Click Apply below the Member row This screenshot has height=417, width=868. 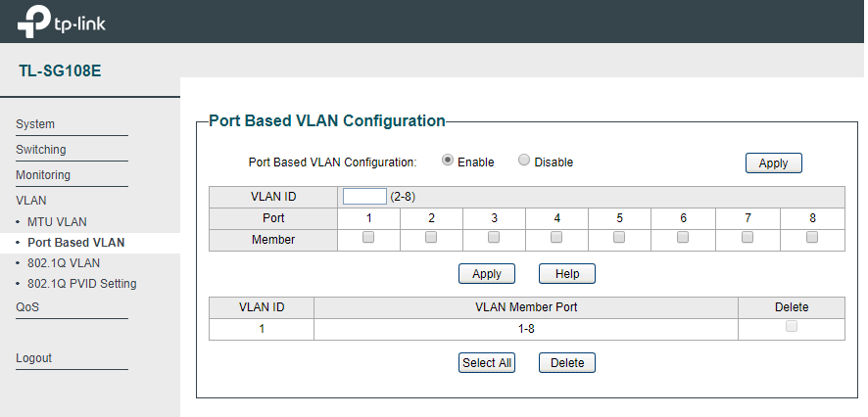point(487,274)
